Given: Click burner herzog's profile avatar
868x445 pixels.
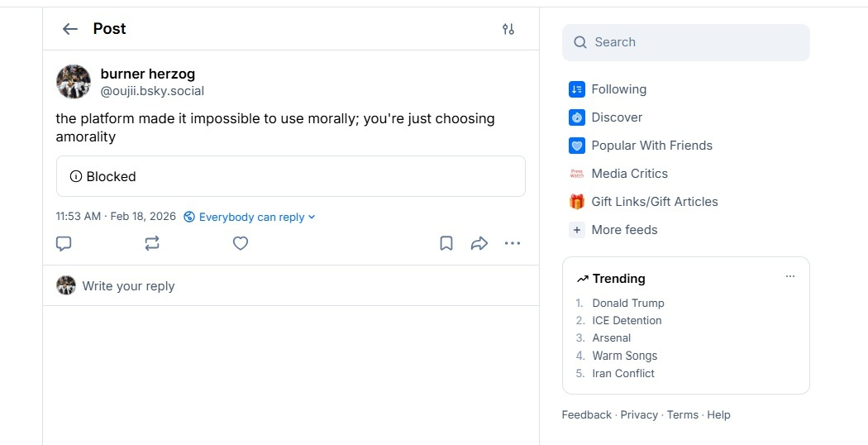Looking at the screenshot, I should tap(74, 83).
